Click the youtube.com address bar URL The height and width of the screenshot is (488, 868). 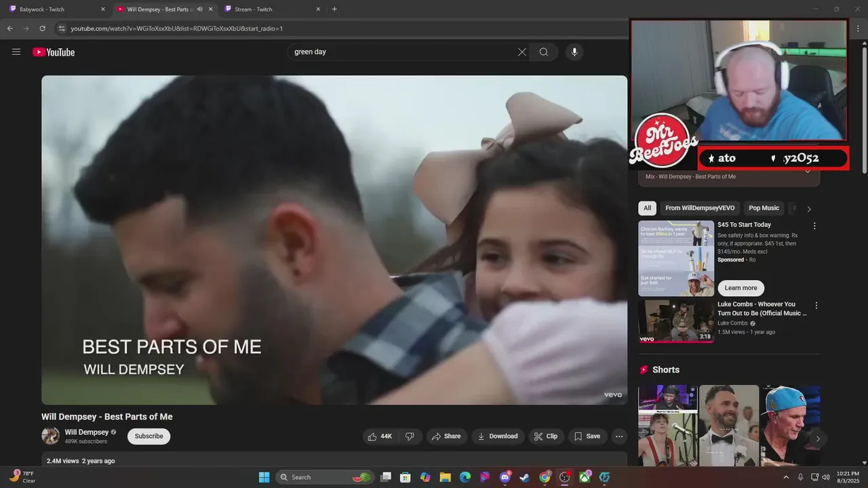(x=176, y=28)
